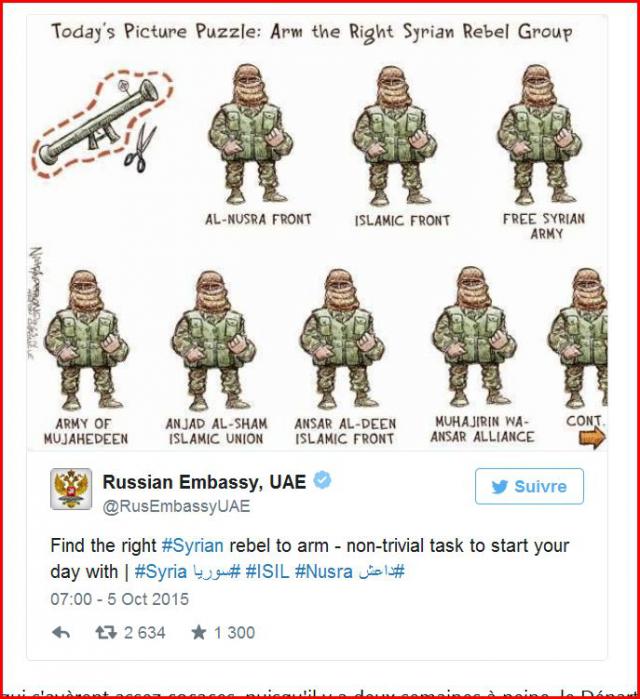Open the #Syria hashtag link
Image resolution: width=640 pixels, height=699 pixels.
point(160,572)
